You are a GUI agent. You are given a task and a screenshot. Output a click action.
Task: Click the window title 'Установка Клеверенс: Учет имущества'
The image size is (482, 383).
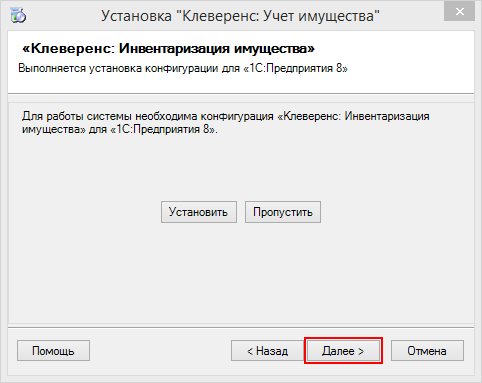pyautogui.click(x=240, y=16)
